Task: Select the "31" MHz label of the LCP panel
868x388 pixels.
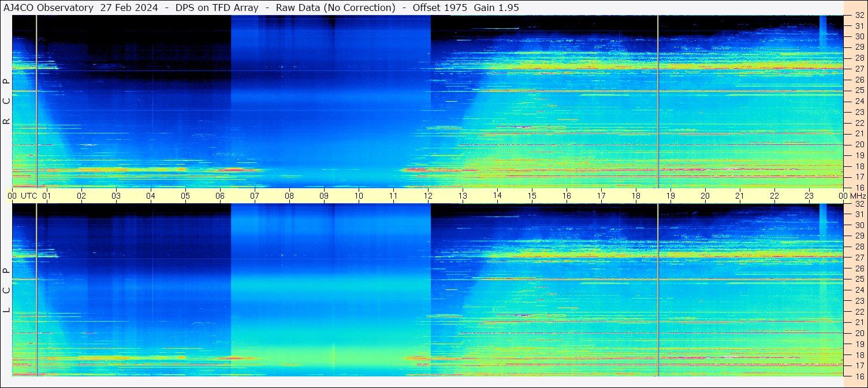Action: pos(859,214)
